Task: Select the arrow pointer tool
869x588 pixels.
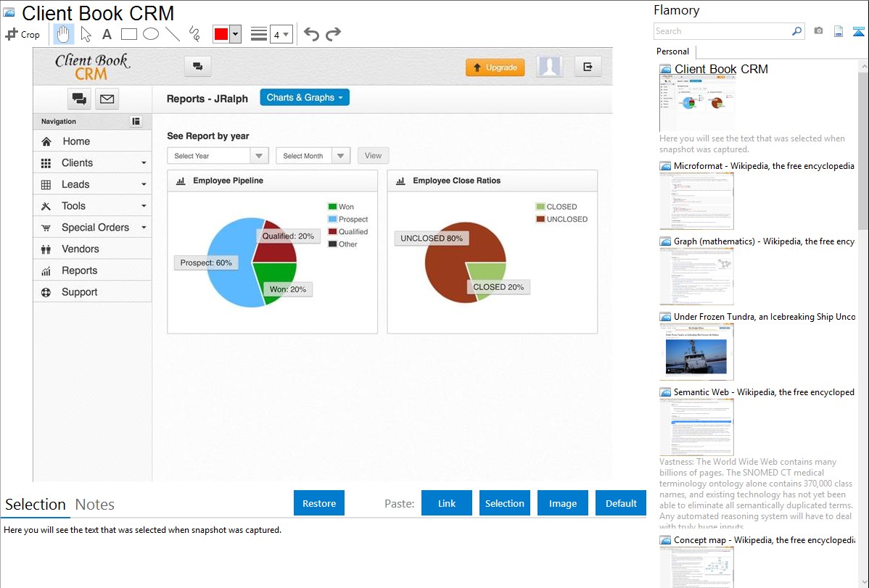Action: click(86, 34)
